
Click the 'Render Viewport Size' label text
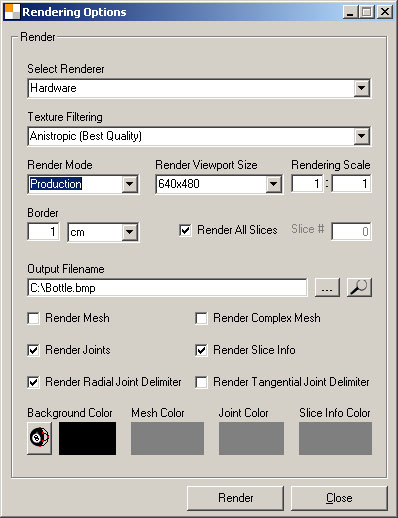point(206,165)
